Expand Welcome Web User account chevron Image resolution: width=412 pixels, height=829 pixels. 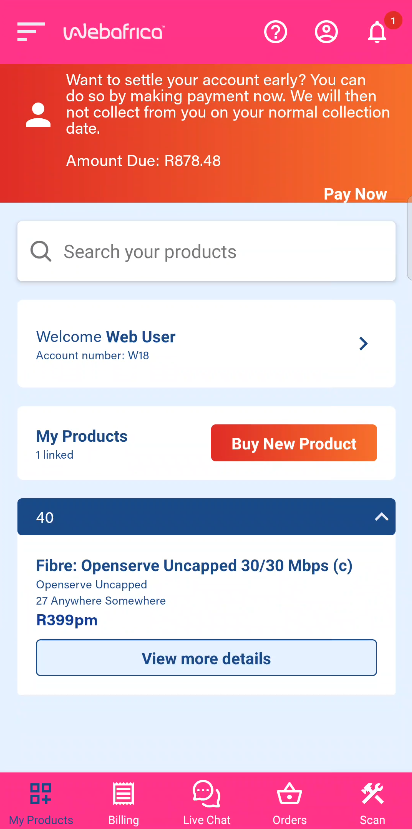363,344
